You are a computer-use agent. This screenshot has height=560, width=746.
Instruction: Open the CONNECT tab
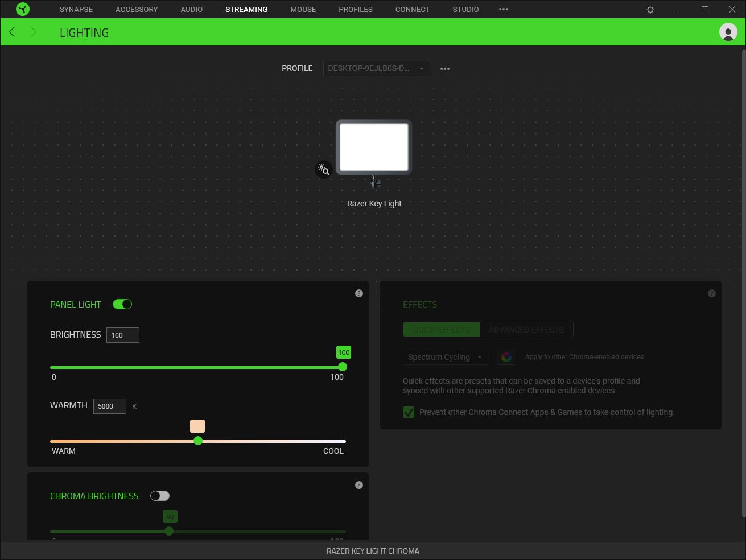[x=413, y=9]
